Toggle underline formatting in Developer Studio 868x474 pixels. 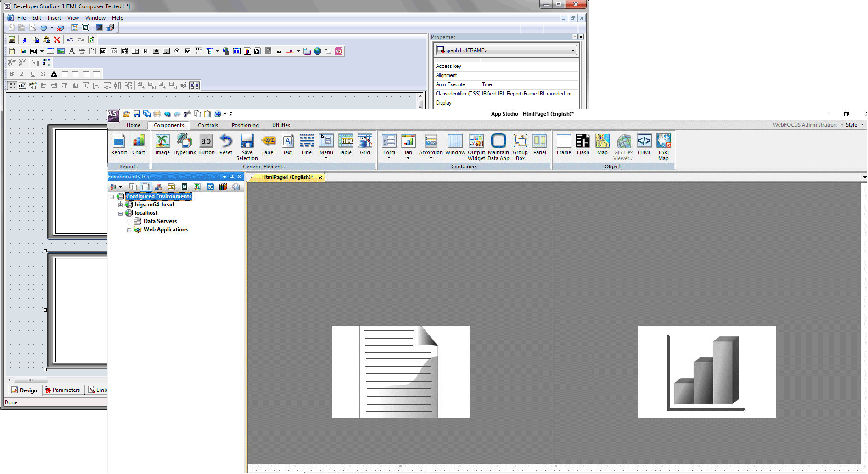33,74
